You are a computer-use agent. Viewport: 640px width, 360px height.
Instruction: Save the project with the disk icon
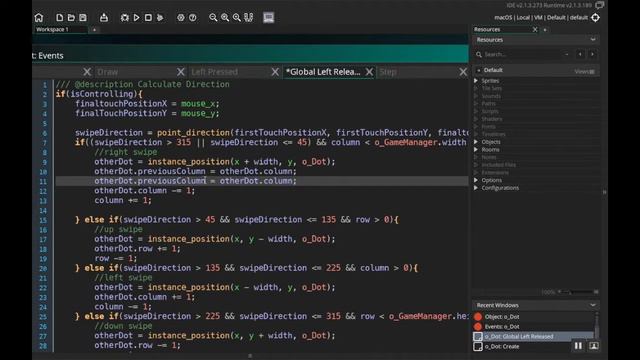coord(83,18)
